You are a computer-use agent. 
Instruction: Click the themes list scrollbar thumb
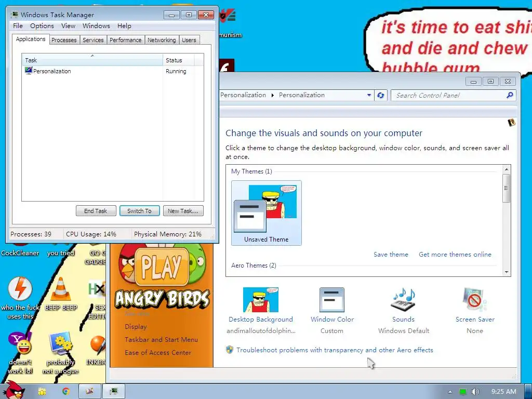(506, 188)
